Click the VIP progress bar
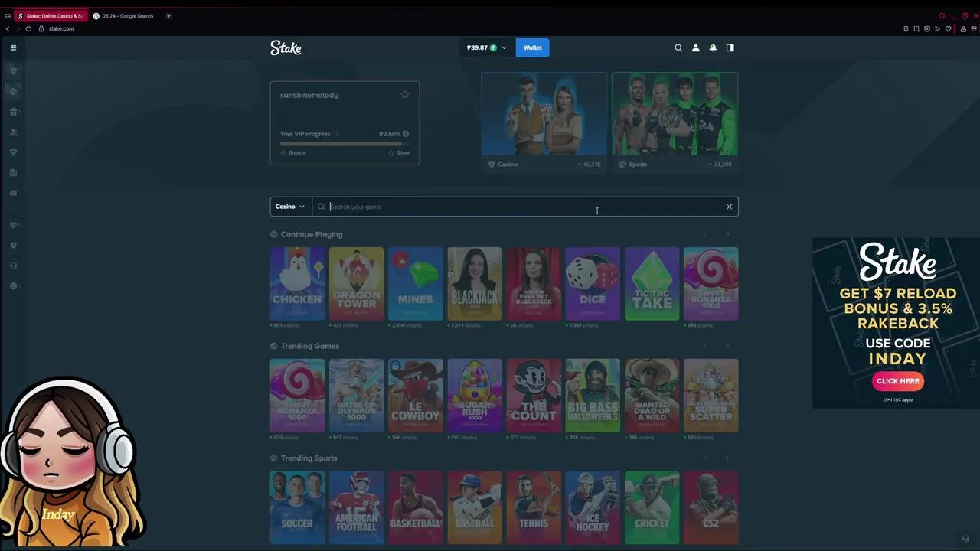 pyautogui.click(x=345, y=143)
